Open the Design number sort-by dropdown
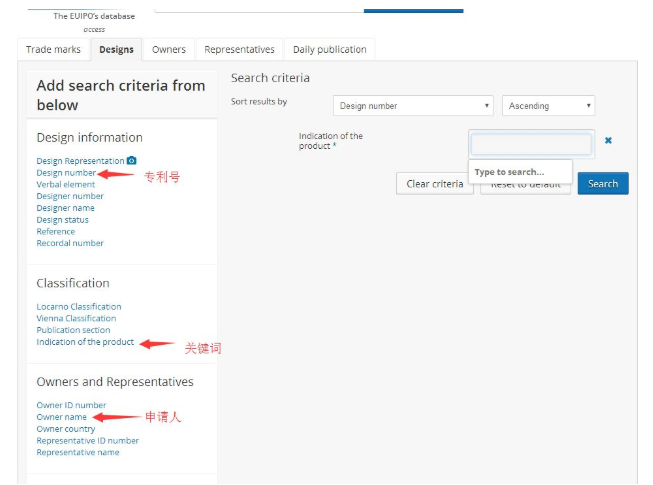The width and height of the screenshot is (653, 485). [414, 106]
